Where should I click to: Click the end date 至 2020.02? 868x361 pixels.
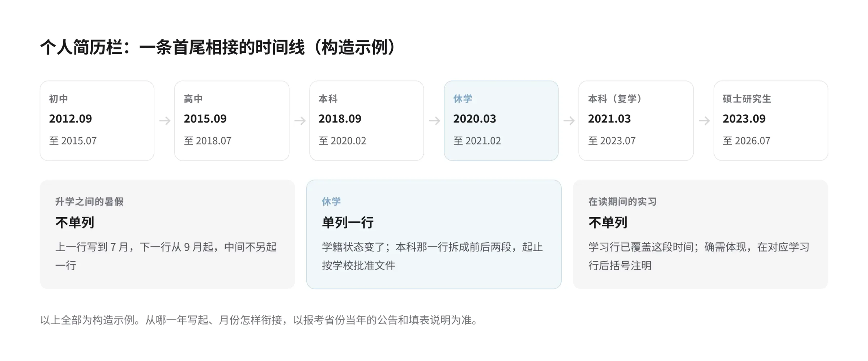click(342, 141)
